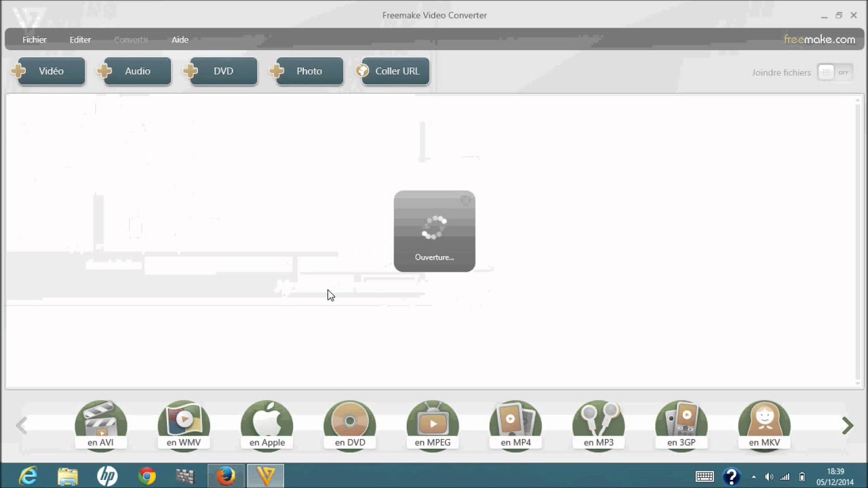The width and height of the screenshot is (868, 488).
Task: Pick the en MP4 format icon
Action: pos(515,425)
